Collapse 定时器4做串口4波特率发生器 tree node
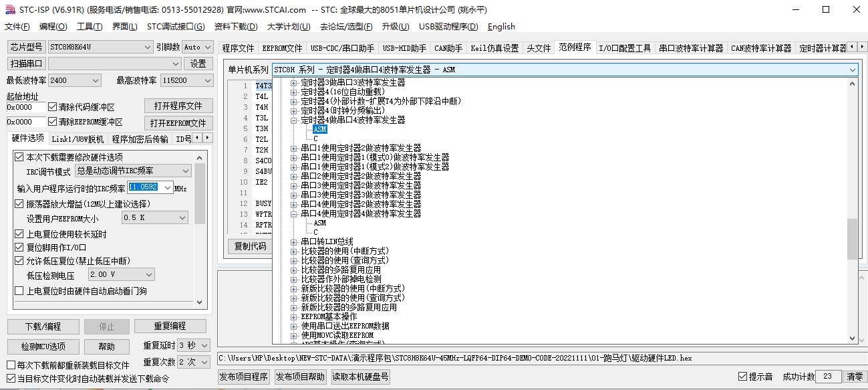This screenshot has width=868, height=390. click(294, 120)
